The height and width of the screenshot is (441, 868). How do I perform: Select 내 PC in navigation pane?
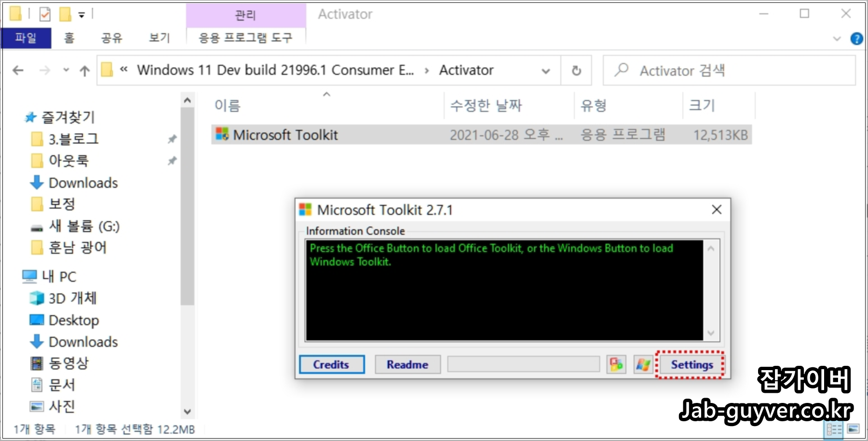click(58, 276)
